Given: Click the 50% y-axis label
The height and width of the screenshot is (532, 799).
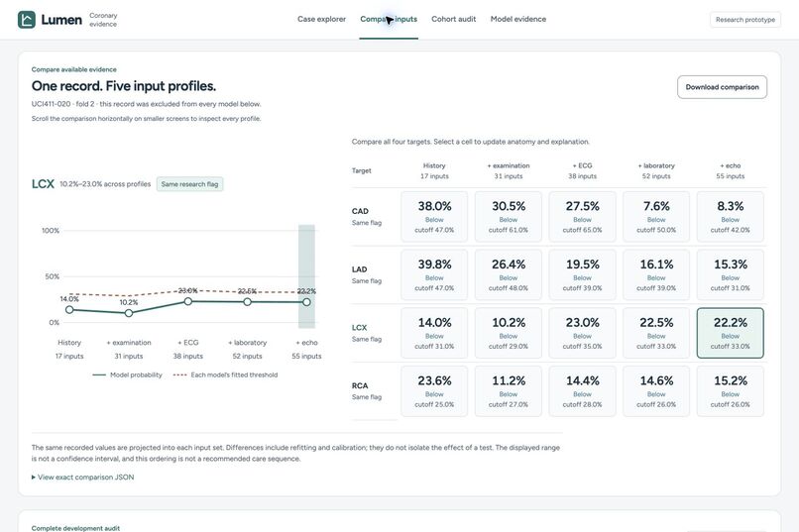Looking at the screenshot, I should tap(52, 276).
